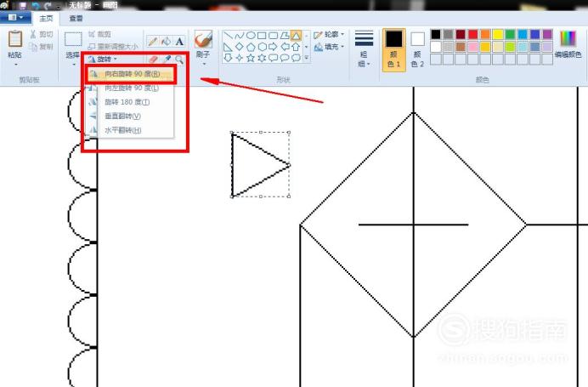Click the Brushes icon

click(x=203, y=39)
